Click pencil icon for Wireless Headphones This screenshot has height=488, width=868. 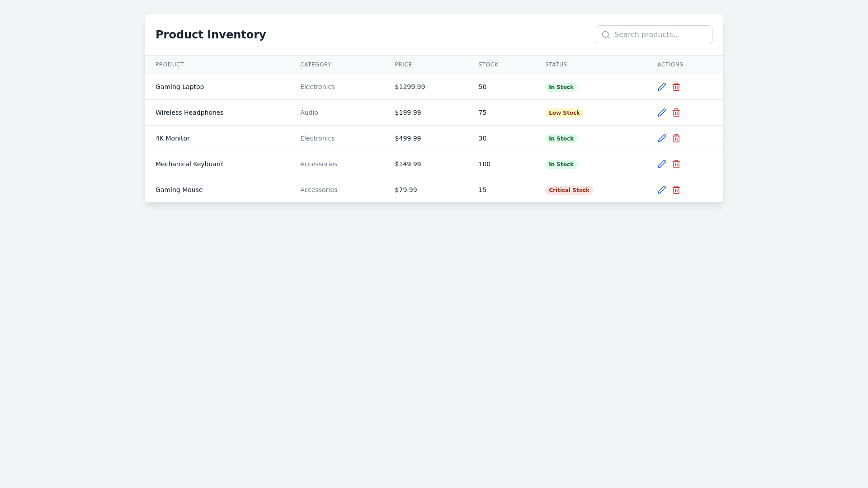[x=662, y=113]
